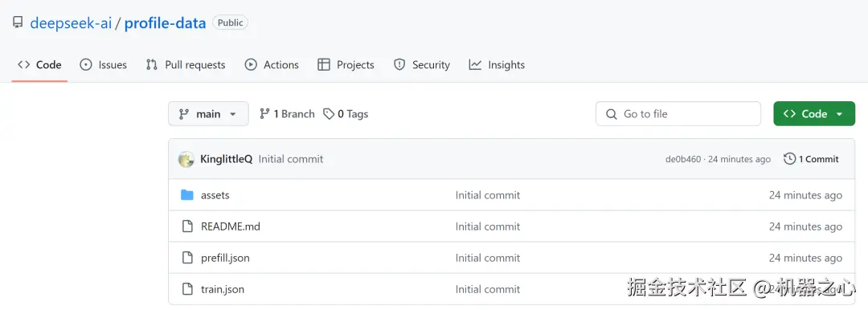Viewport: 868px width, 310px height.
Task: Open the profile-data repository link
Action: coord(165,22)
